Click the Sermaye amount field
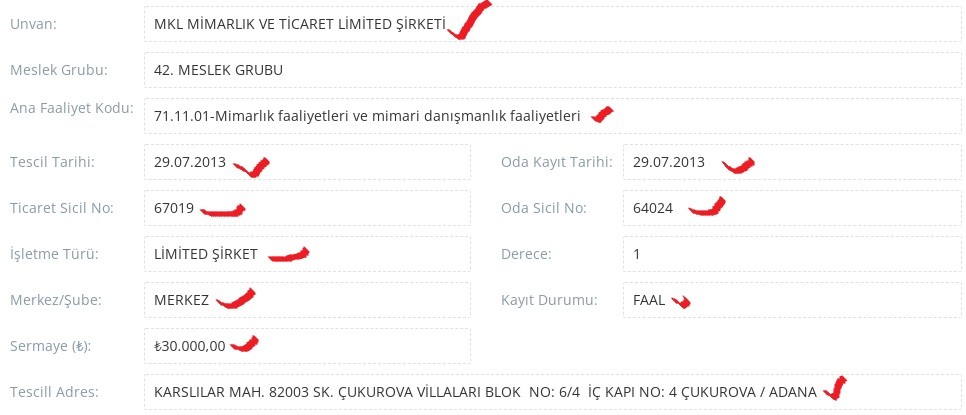966x415 pixels. point(307,345)
